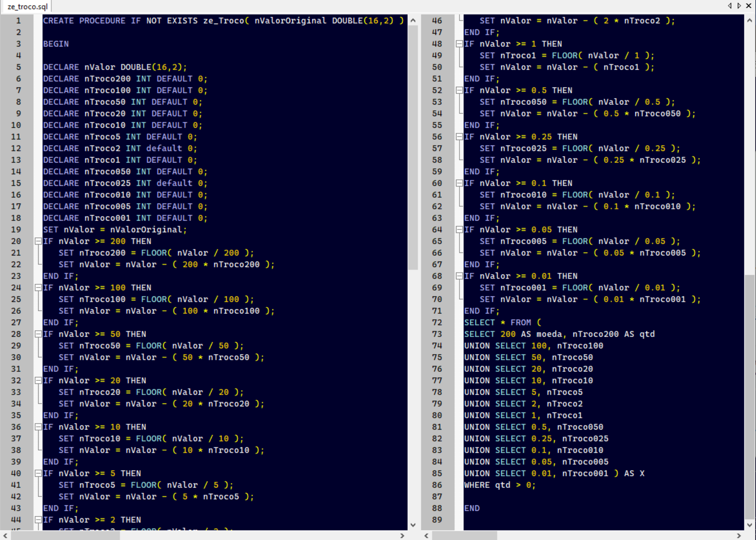Close the ze_troco.sql document with X
The height and width of the screenshot is (540, 756).
click(749, 6)
